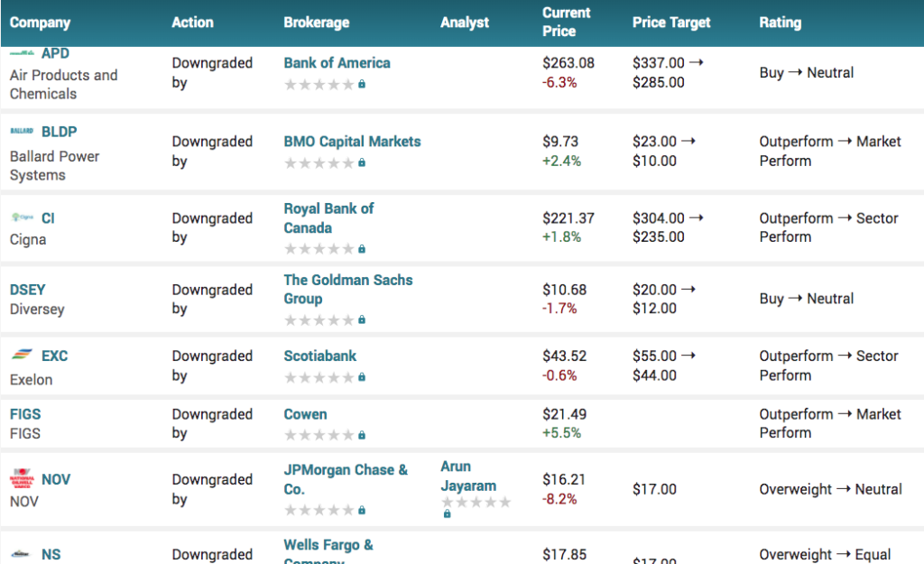Click lock icon below Arun Jayaram stars
This screenshot has height=564, width=924.
pyautogui.click(x=446, y=514)
